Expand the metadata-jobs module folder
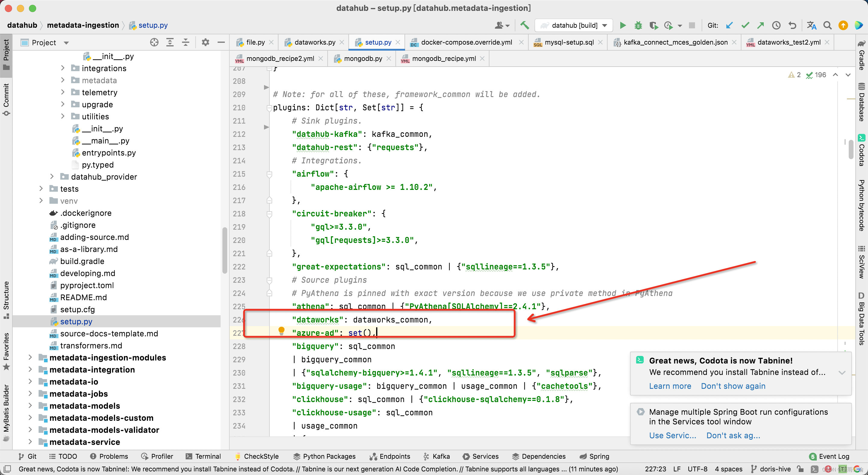The image size is (868, 475). 30,394
